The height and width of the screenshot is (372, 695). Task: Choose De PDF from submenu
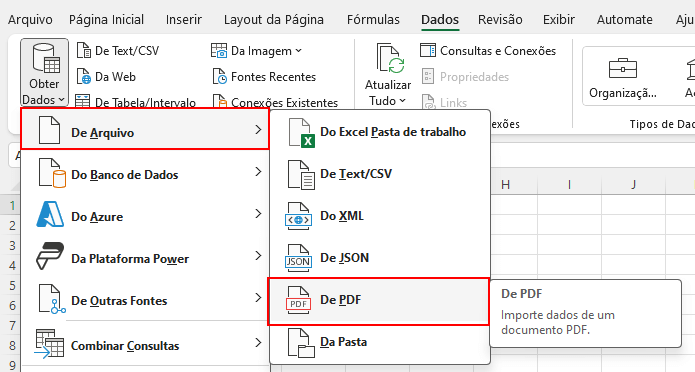coord(379,302)
